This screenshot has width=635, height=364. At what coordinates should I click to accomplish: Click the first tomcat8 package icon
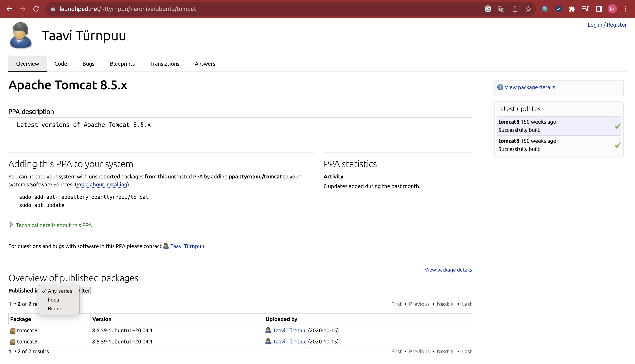coord(13,331)
